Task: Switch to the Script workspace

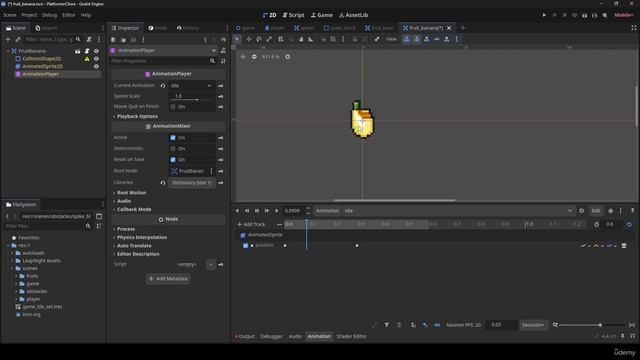Action: coord(293,15)
